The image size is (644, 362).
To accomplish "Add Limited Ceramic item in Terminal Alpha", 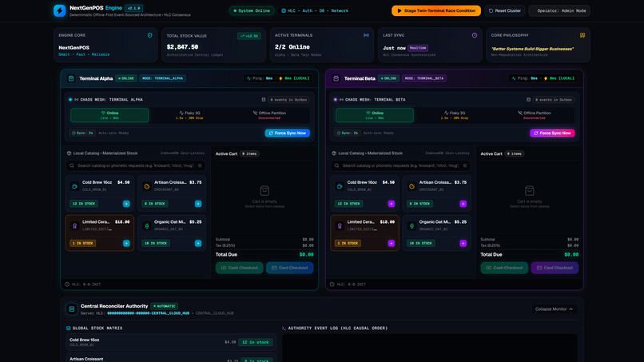I will click(126, 243).
